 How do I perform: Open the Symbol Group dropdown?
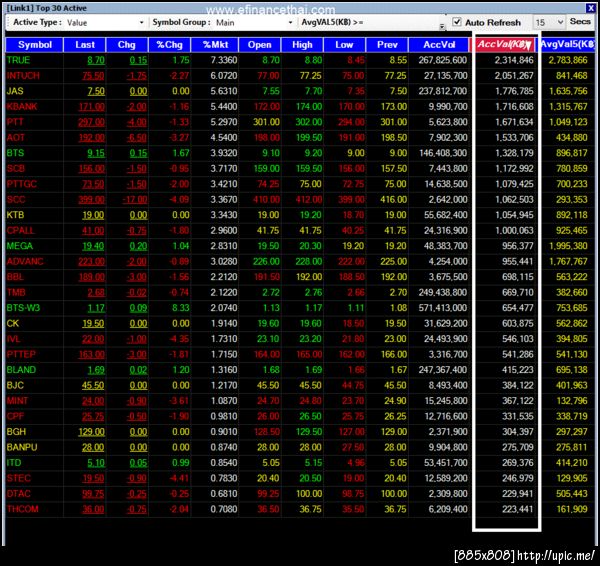click(290, 23)
